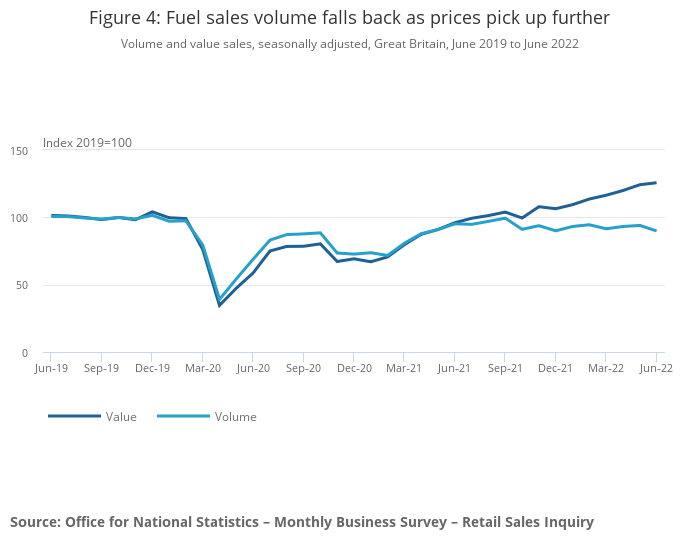
Task: Click the light blue Volume legend line swatch
Action: [183, 416]
